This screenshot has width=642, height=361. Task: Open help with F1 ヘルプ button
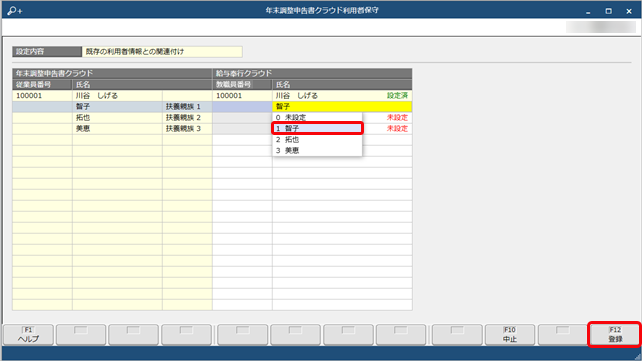click(x=28, y=334)
